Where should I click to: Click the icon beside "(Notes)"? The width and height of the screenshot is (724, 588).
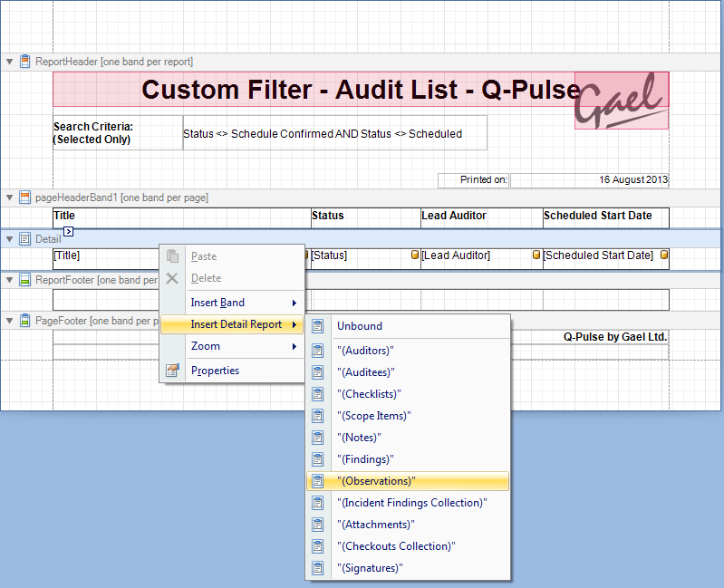point(318,437)
